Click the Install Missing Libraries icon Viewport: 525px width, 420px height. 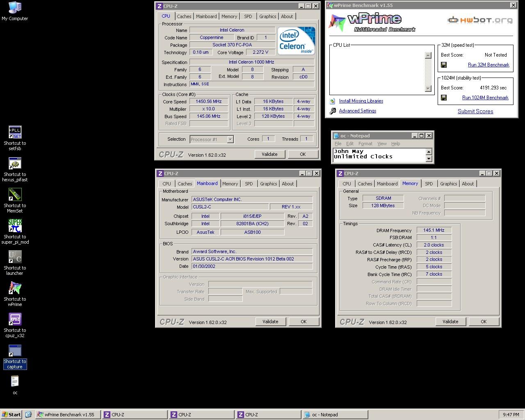[333, 101]
